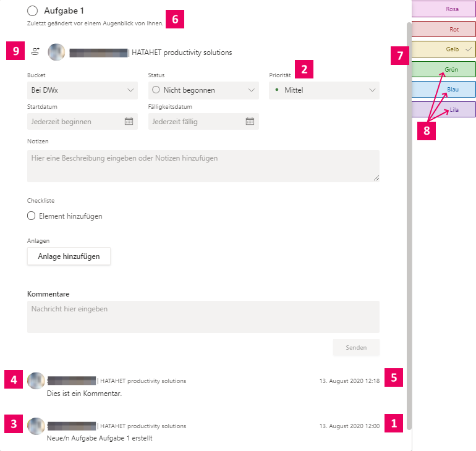
Task: Click the Status dropdown chevron
Action: pyautogui.click(x=252, y=90)
